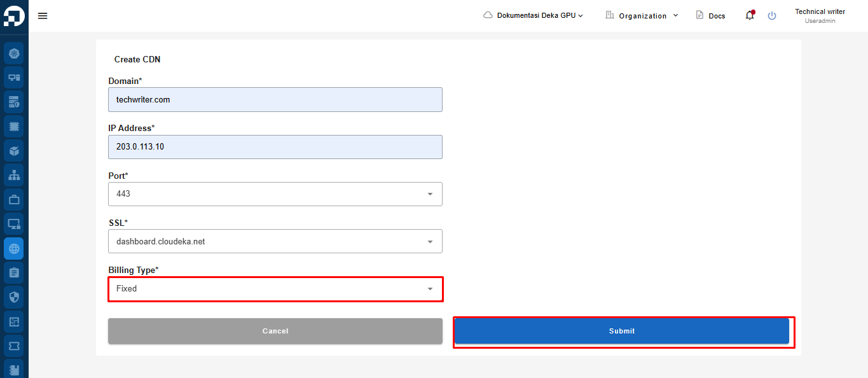Focus the Domain field with techwriter.com
Image resolution: width=868 pixels, height=378 pixels.
275,100
